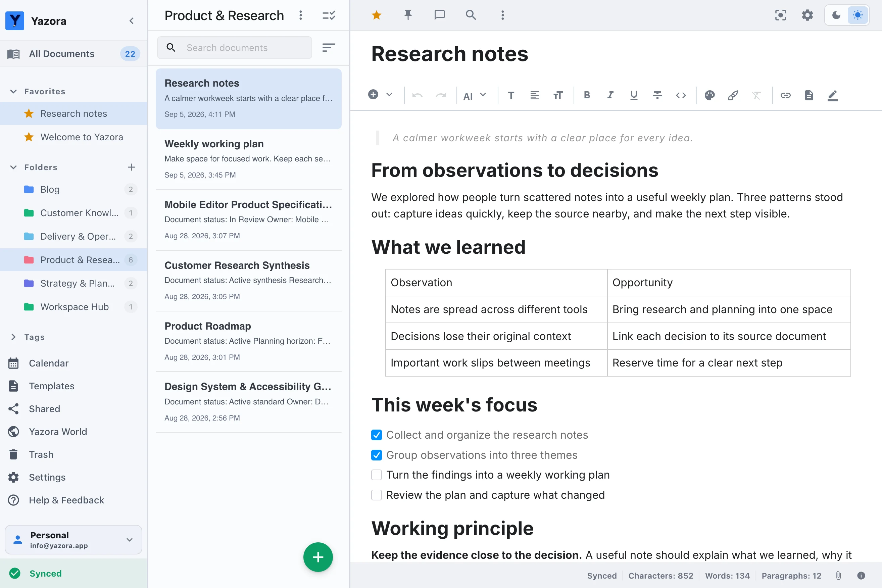Select the text alignment icon
882x588 pixels.
[x=534, y=95]
